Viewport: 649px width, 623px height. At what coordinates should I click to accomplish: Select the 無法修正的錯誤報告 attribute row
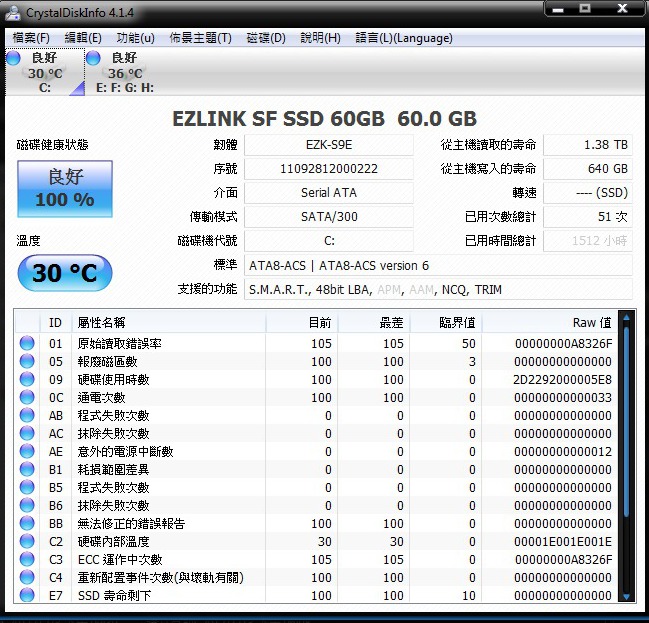tap(317, 523)
